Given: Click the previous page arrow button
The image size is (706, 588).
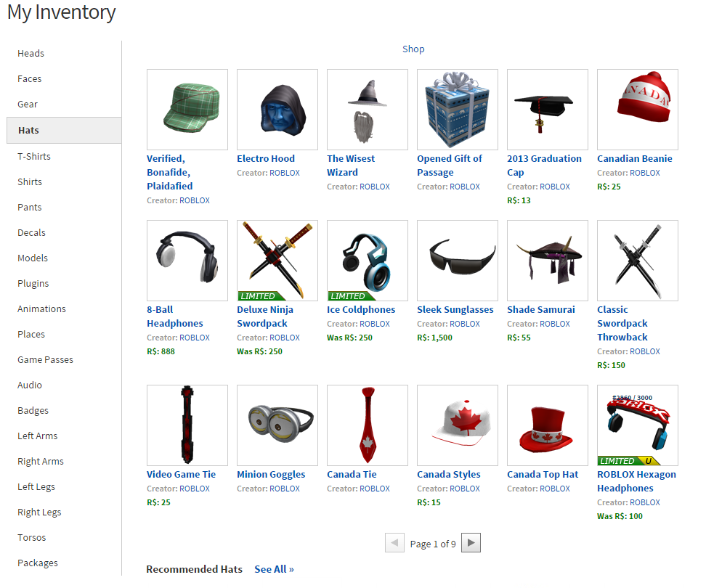Looking at the screenshot, I should click(394, 542).
